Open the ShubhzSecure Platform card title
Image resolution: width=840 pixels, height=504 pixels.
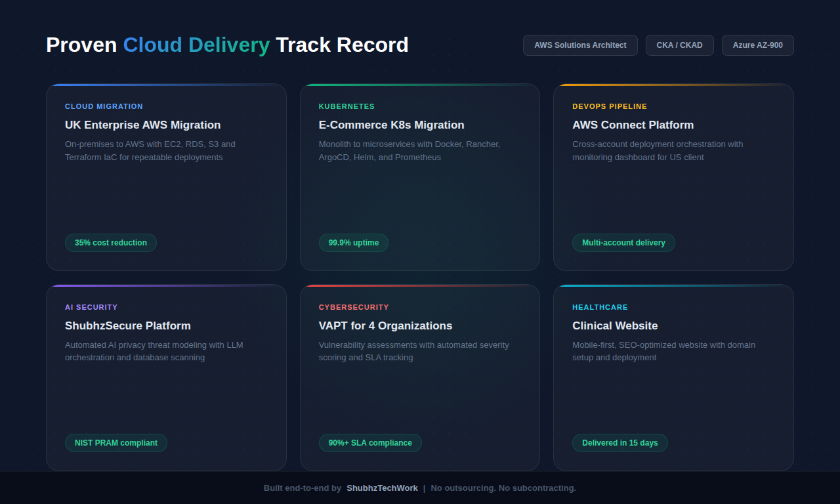[x=128, y=325]
